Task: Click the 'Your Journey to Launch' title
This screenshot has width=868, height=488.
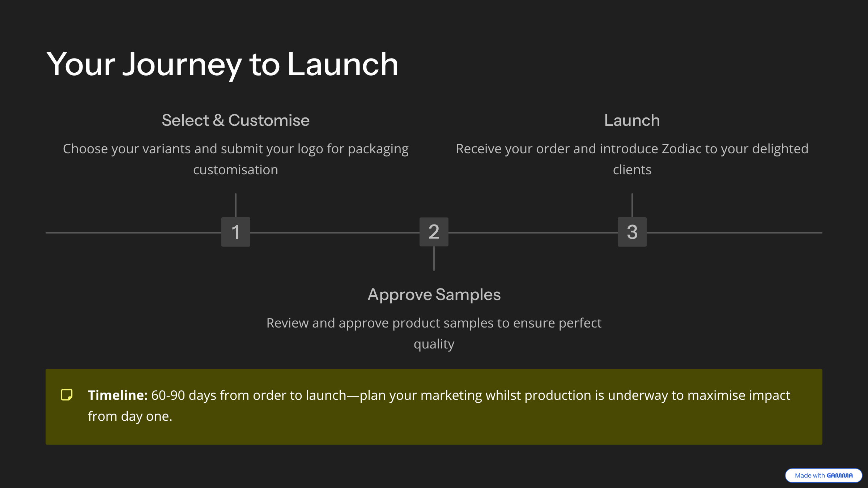Action: 222,64
